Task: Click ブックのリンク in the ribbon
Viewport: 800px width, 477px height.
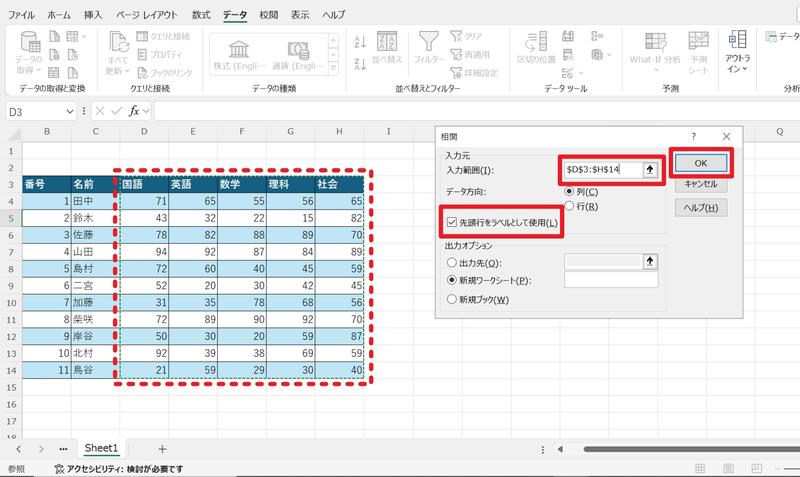Action: click(x=165, y=73)
